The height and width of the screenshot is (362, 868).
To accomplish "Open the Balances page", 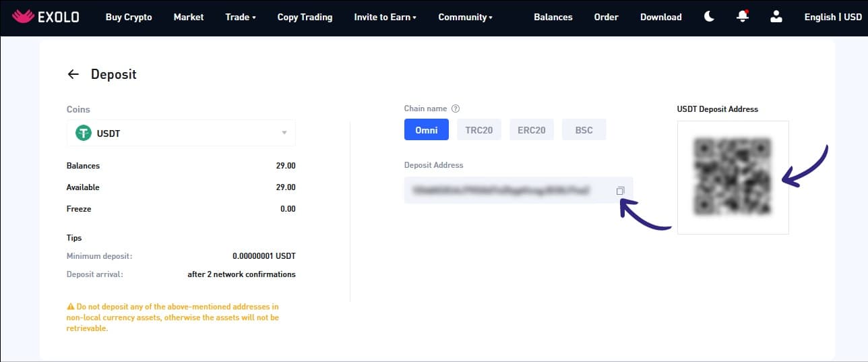I will [553, 17].
